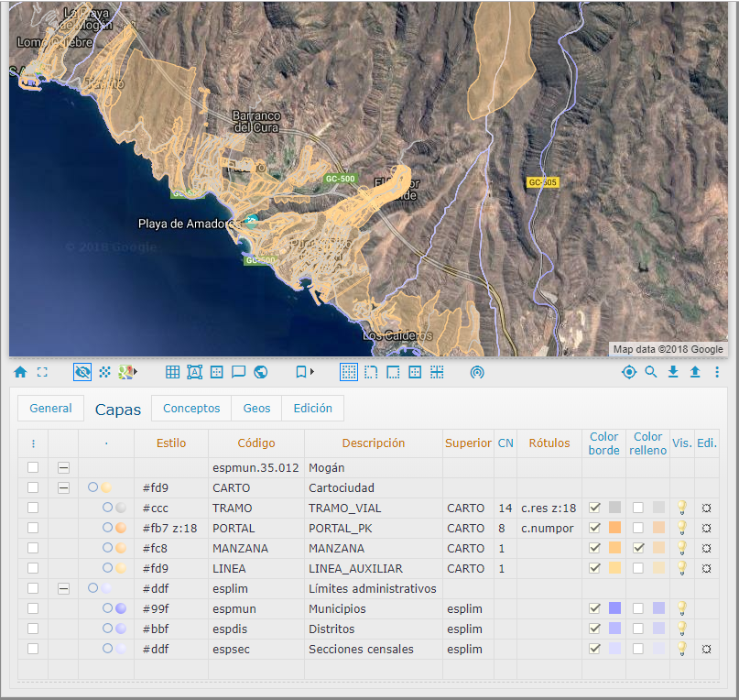Click the Descripción column header
739x700 pixels.
(x=373, y=443)
